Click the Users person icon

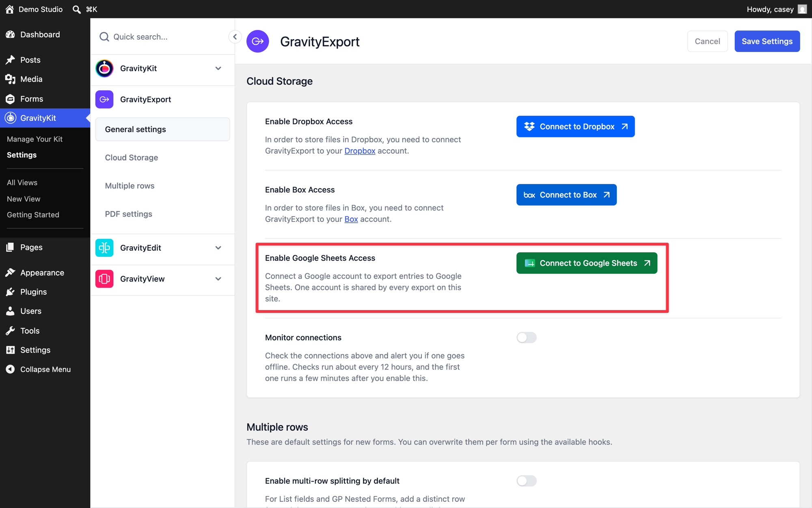point(10,311)
